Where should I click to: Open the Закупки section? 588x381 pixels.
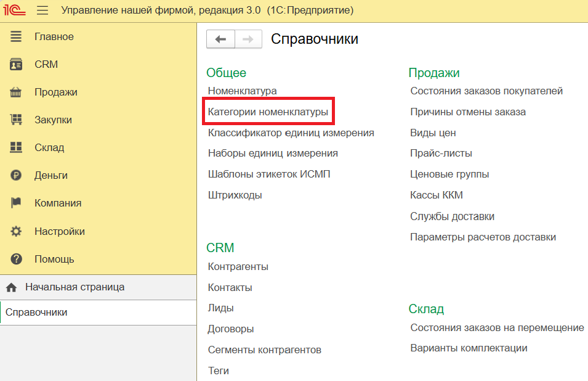pyautogui.click(x=53, y=120)
